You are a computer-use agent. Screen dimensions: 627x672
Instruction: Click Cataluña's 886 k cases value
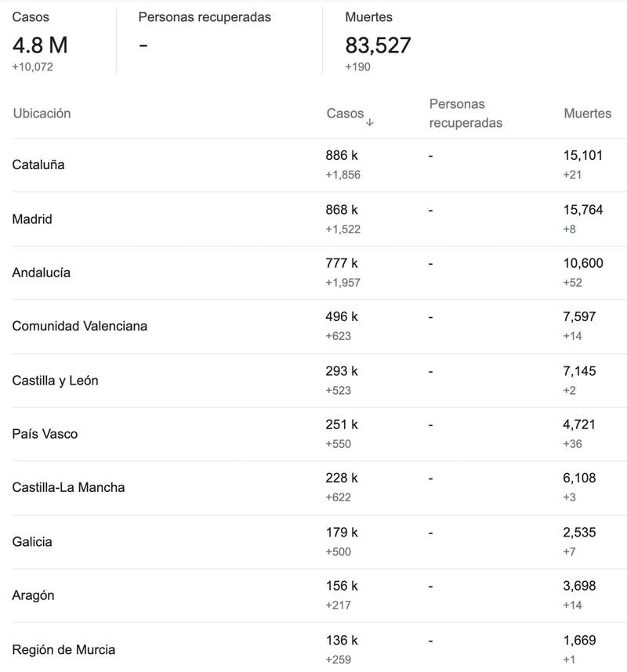[x=342, y=156]
